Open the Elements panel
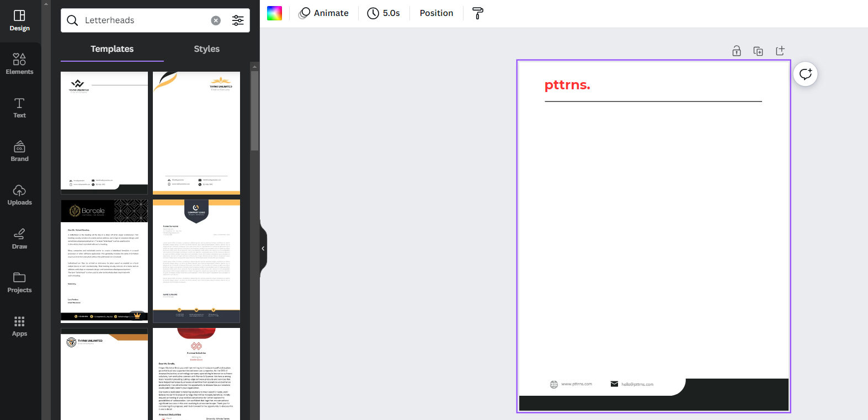This screenshot has width=868, height=420. (20, 64)
